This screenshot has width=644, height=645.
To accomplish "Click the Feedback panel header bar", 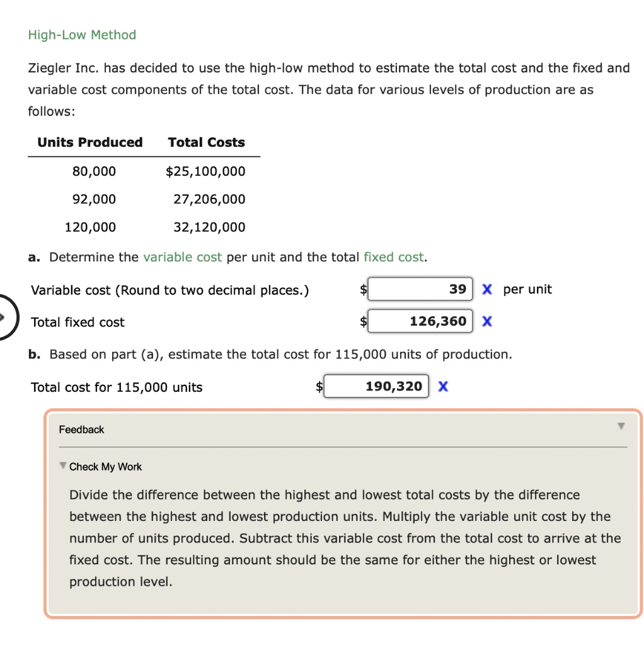I will point(340,429).
